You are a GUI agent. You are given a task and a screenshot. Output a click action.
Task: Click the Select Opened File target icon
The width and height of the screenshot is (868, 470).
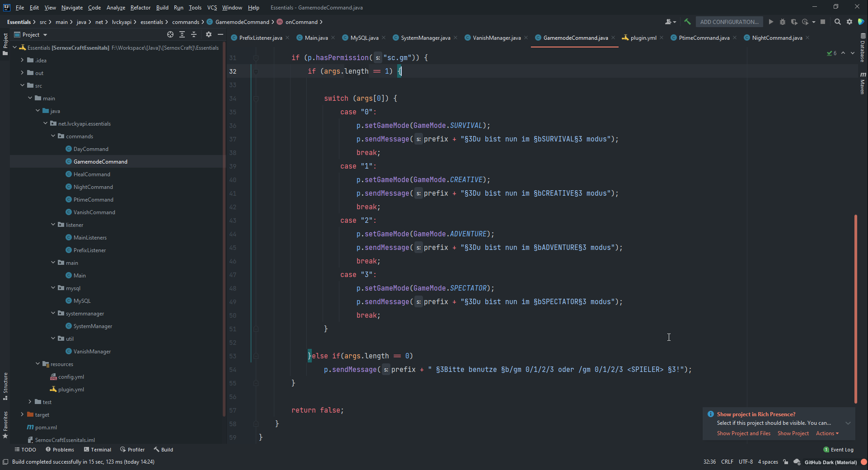[170, 34]
